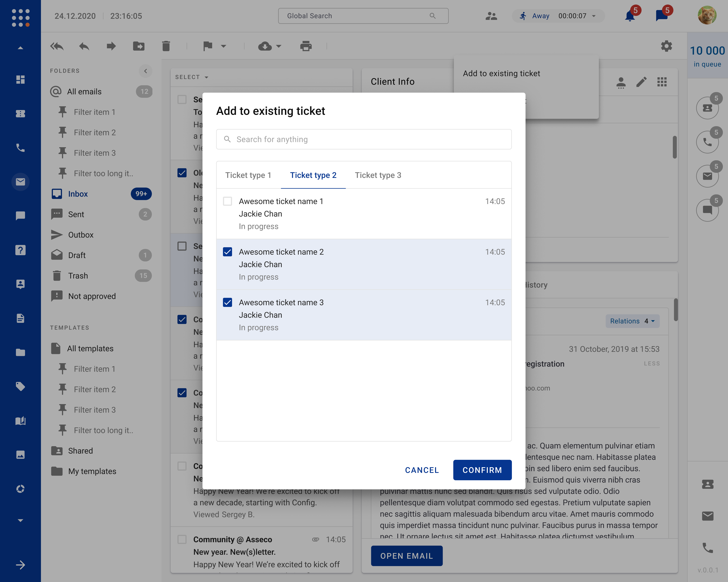Click the History panel scrollbar handle
Image resolution: width=728 pixels, height=582 pixels.
point(676,309)
